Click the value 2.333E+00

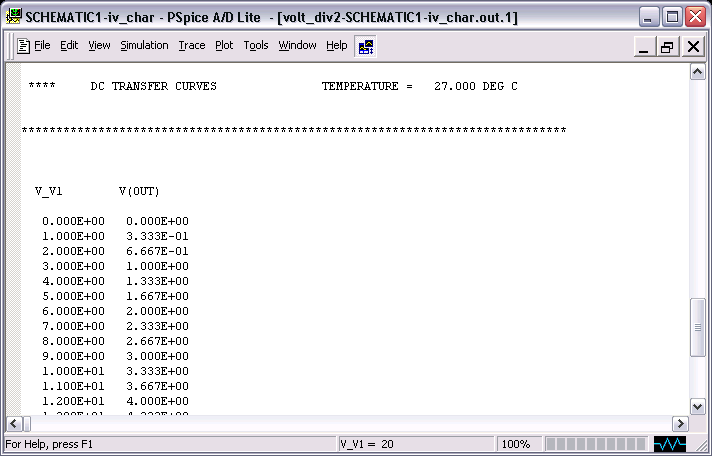[x=157, y=326]
